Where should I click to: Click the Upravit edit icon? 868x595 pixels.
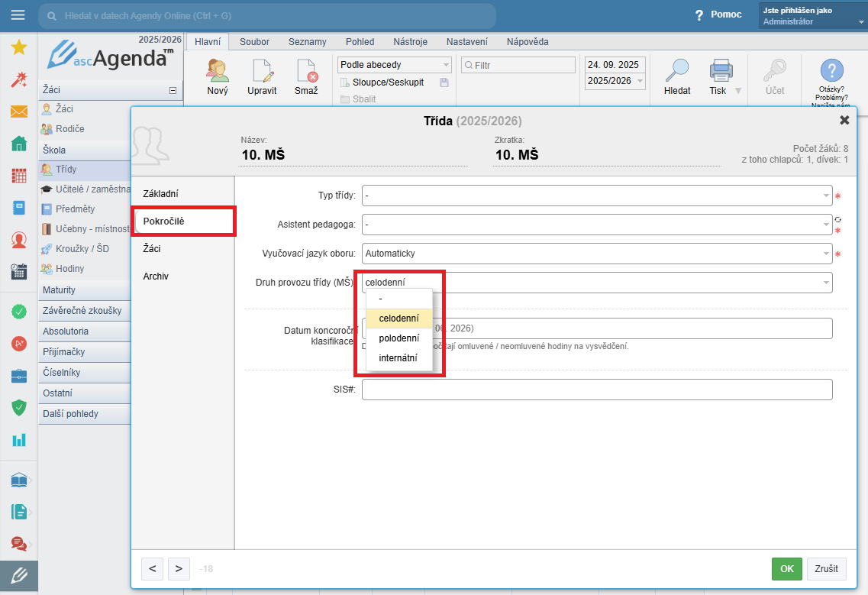click(x=262, y=71)
